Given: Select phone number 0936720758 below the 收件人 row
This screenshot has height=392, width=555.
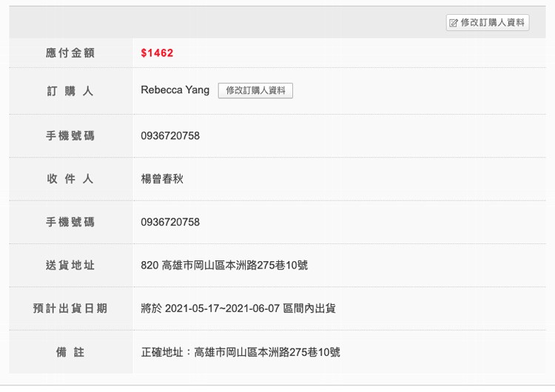Looking at the screenshot, I should point(170,222).
